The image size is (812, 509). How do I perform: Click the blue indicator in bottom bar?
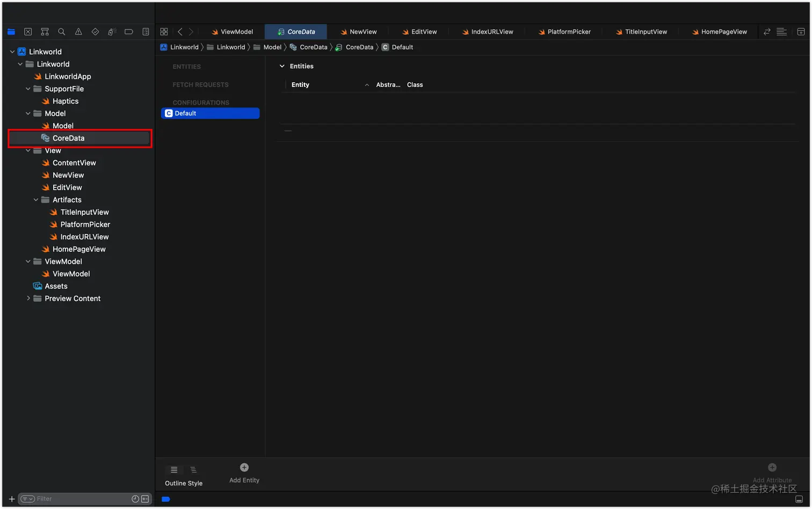[x=166, y=499]
